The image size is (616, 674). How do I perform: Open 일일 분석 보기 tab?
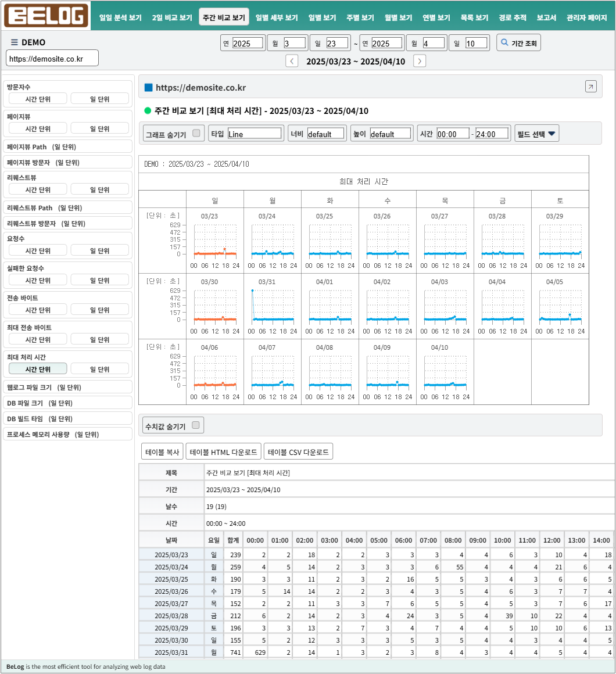pyautogui.click(x=120, y=17)
